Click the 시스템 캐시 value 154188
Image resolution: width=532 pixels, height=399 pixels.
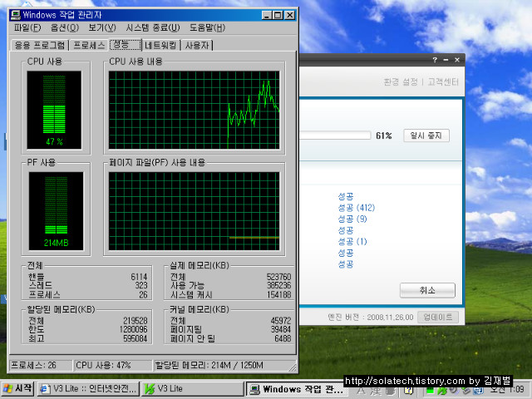279,294
